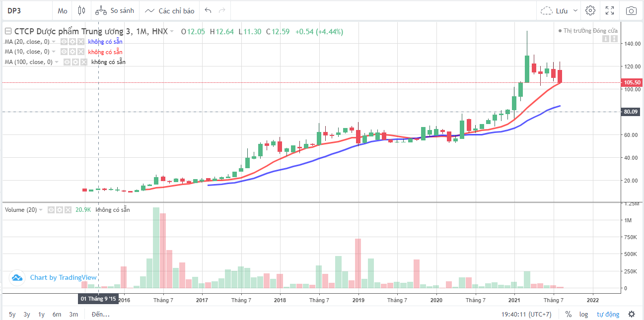Redo the last chart action
The image size is (644, 320).
(222, 10)
